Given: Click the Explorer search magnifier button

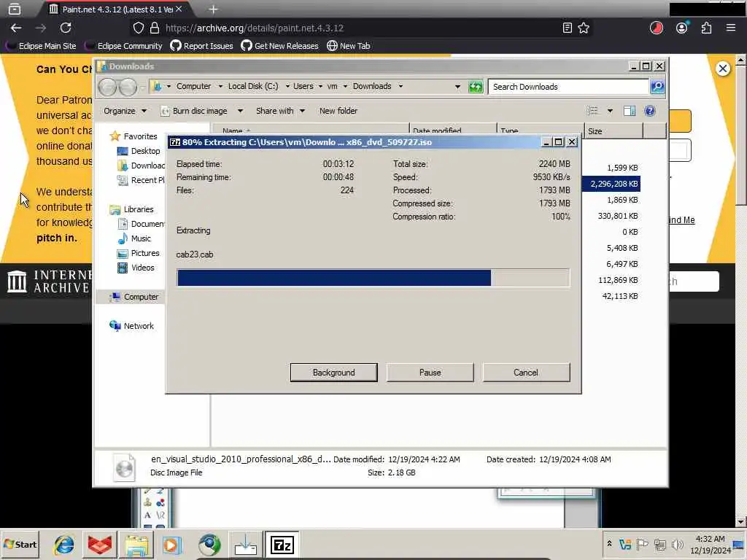Looking at the screenshot, I should [x=657, y=87].
